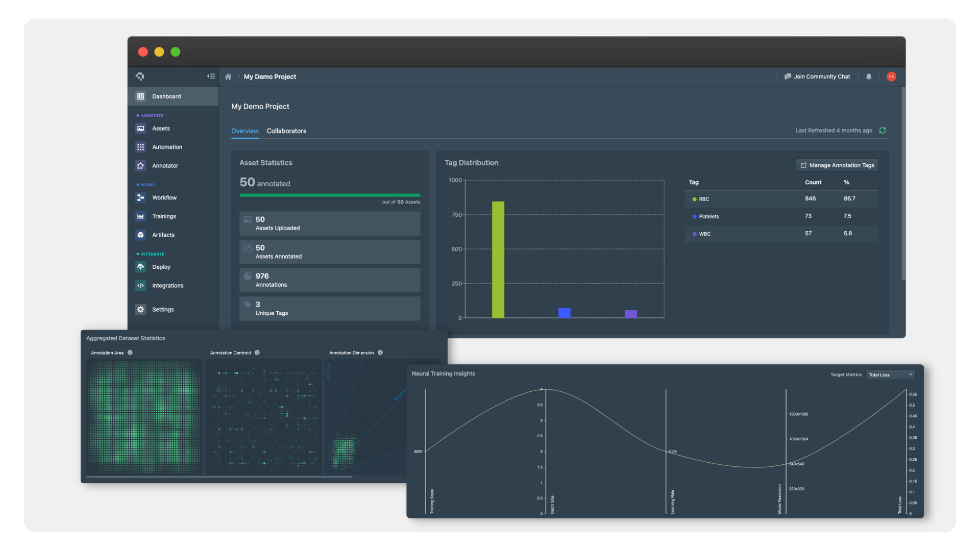Click the green annotation progress bar

329,195
